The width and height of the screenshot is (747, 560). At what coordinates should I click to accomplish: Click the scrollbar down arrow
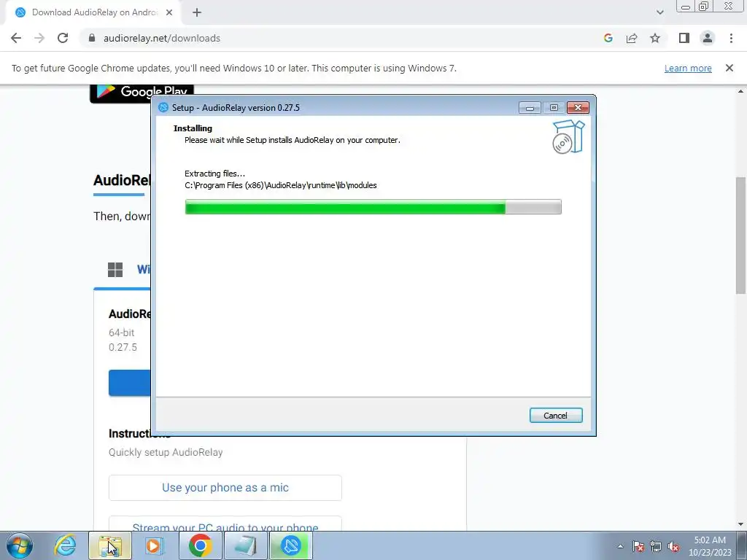(x=741, y=525)
